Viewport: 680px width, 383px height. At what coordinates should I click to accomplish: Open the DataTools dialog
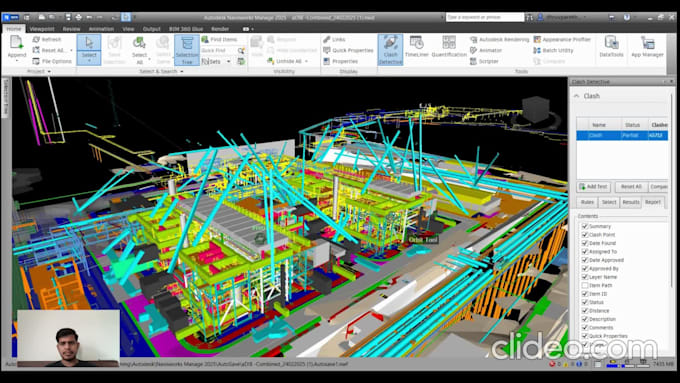click(x=611, y=47)
